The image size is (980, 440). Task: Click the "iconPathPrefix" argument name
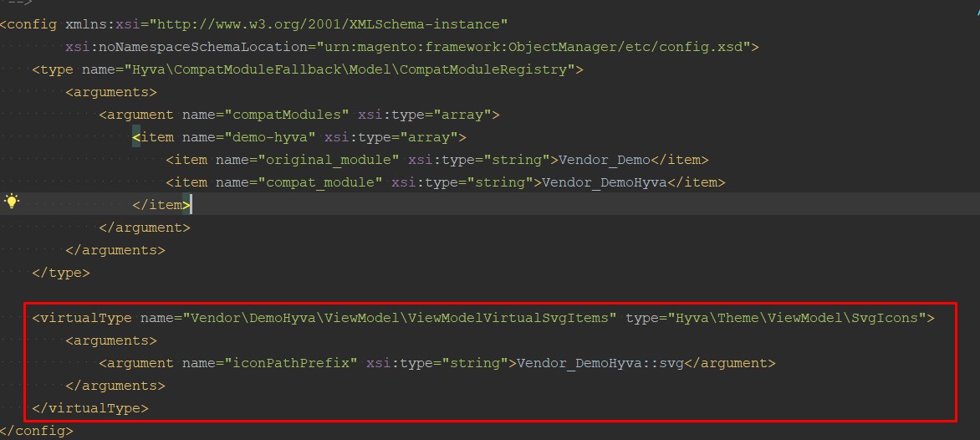(291, 362)
